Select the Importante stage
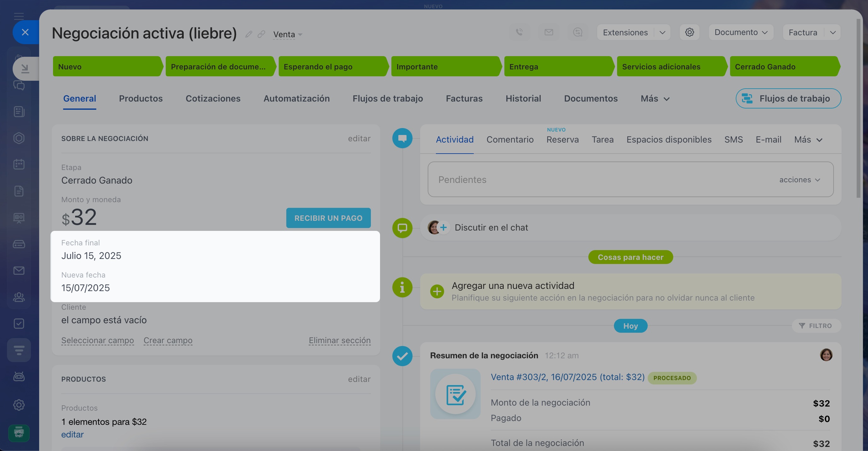 pos(446,67)
